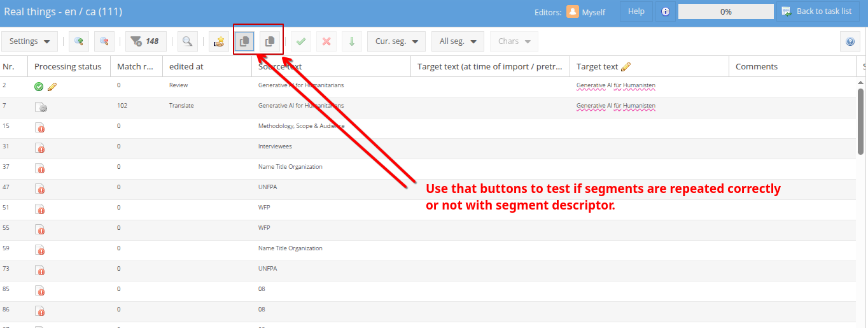
Task: Open the search magnifying glass tool
Action: point(187,41)
